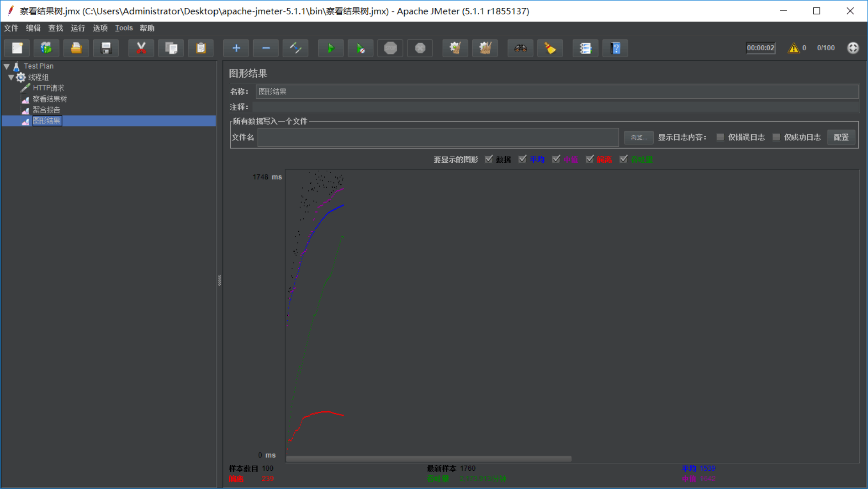Click the 文件名 input field
Screen dimensions: 868x489
point(438,137)
